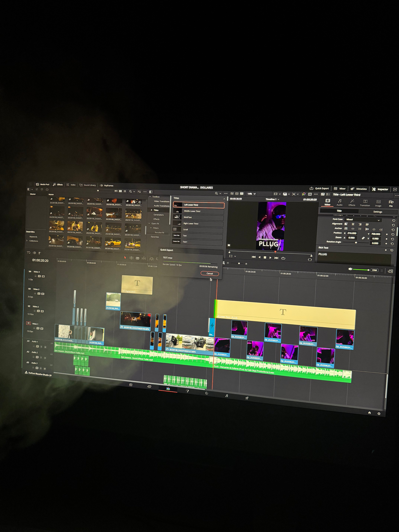Collapse the Open FX tree section
The height and width of the screenshot is (532, 399).
click(x=149, y=223)
